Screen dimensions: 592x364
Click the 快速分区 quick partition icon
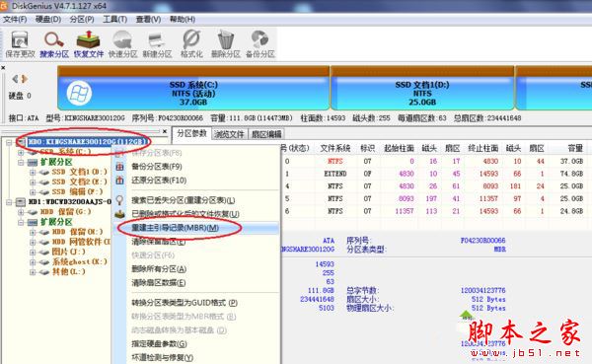pyautogui.click(x=122, y=43)
